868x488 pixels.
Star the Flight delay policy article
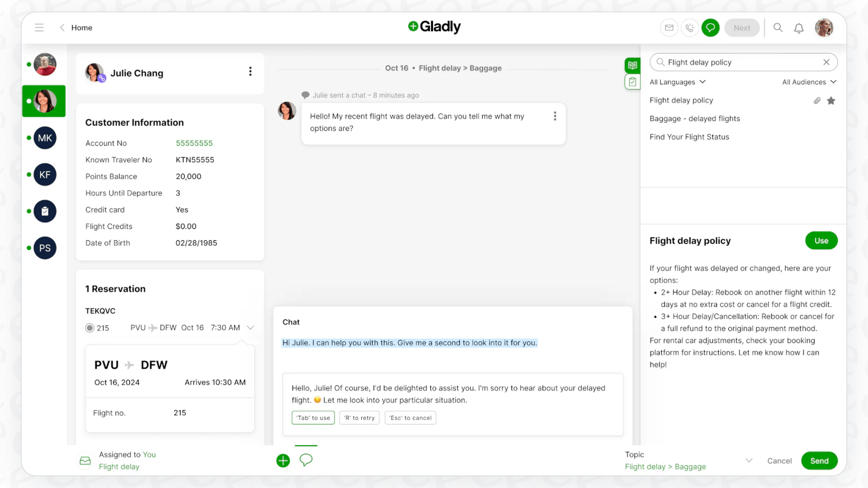point(831,101)
